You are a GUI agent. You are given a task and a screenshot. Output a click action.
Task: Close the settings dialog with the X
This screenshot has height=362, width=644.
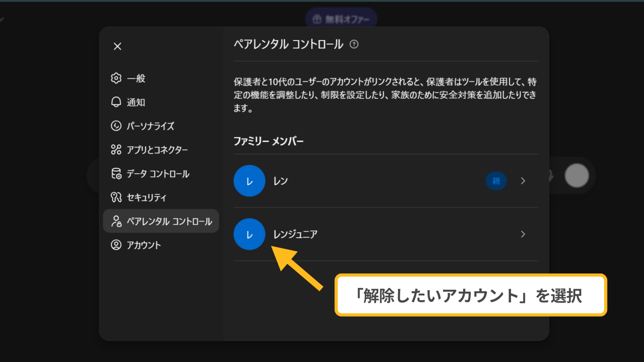click(x=117, y=46)
